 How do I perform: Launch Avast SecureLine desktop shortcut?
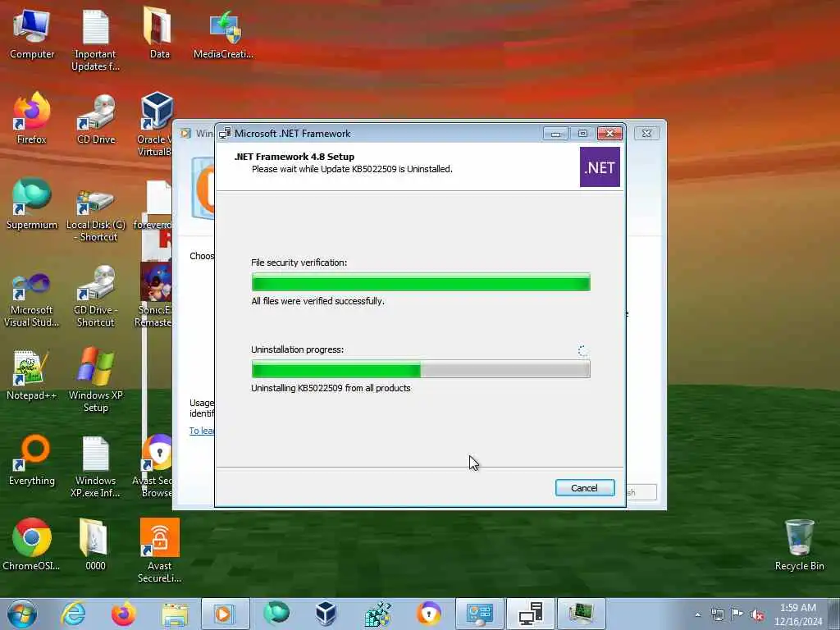click(159, 550)
